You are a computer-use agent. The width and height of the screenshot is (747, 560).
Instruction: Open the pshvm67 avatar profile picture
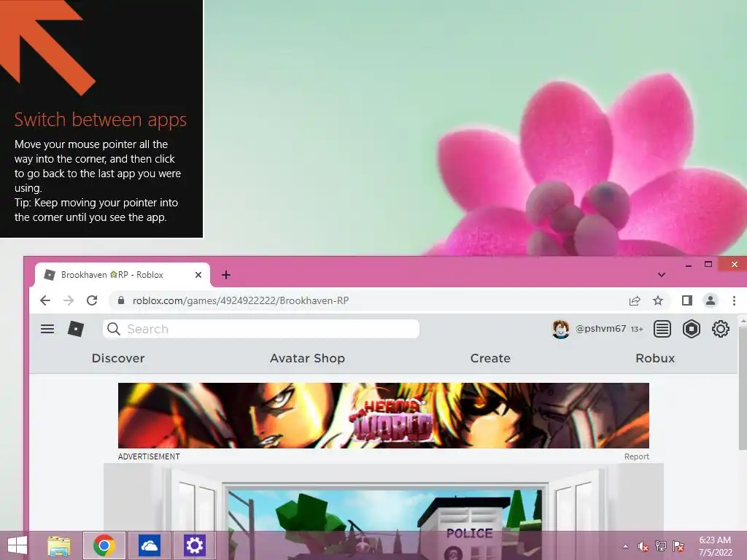(561, 329)
